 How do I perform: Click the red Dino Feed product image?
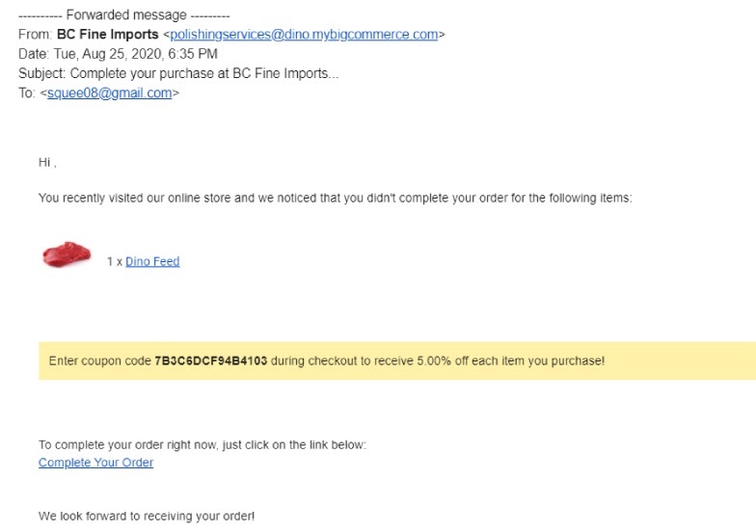click(67, 255)
